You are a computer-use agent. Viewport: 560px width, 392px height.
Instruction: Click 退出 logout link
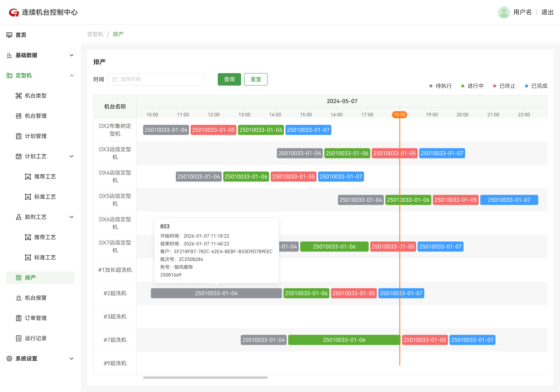547,12
